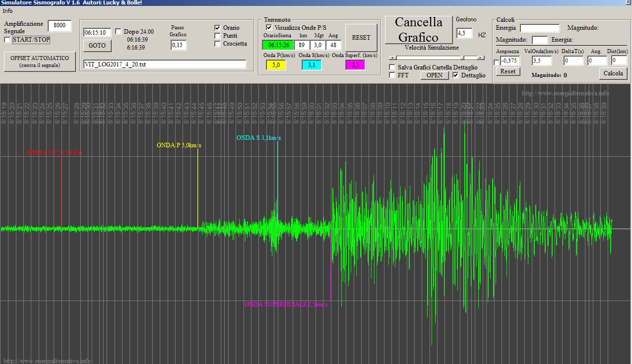
Task: Click the DeltaT(s) input field
Action: (x=573, y=61)
